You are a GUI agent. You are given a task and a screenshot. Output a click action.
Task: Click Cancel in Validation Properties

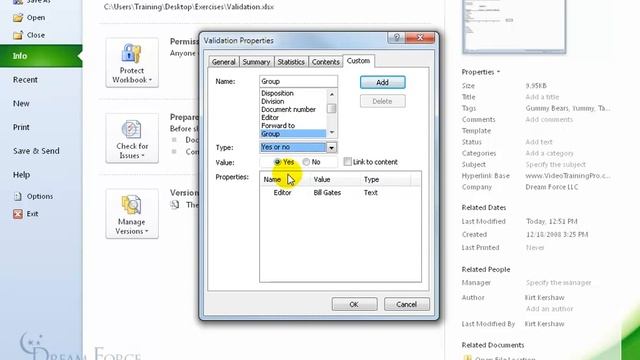click(x=406, y=304)
